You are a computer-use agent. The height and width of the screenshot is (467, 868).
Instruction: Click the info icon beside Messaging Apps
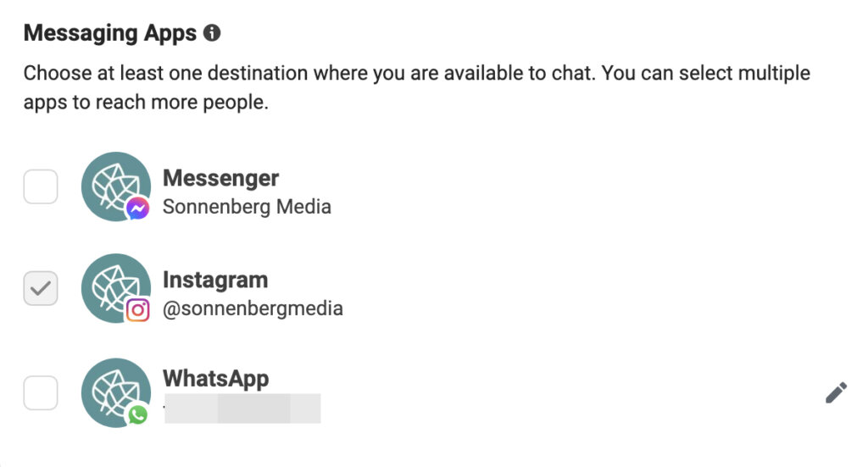[213, 34]
